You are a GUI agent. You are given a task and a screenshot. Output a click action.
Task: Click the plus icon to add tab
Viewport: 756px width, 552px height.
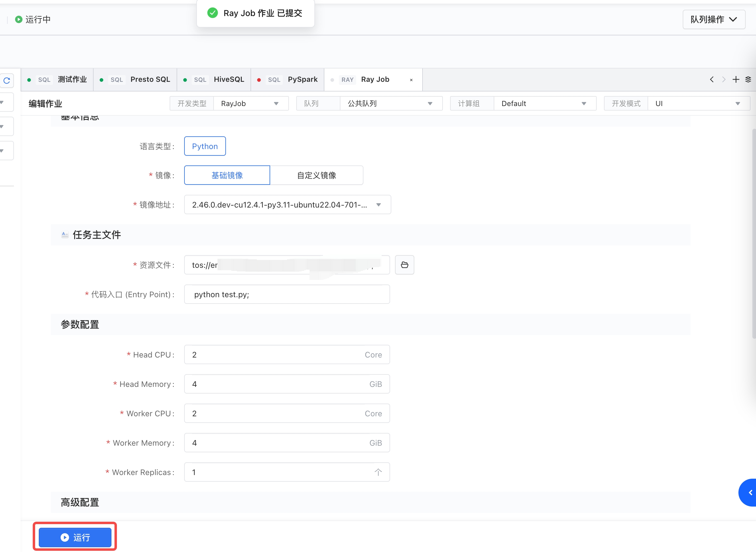coord(736,79)
